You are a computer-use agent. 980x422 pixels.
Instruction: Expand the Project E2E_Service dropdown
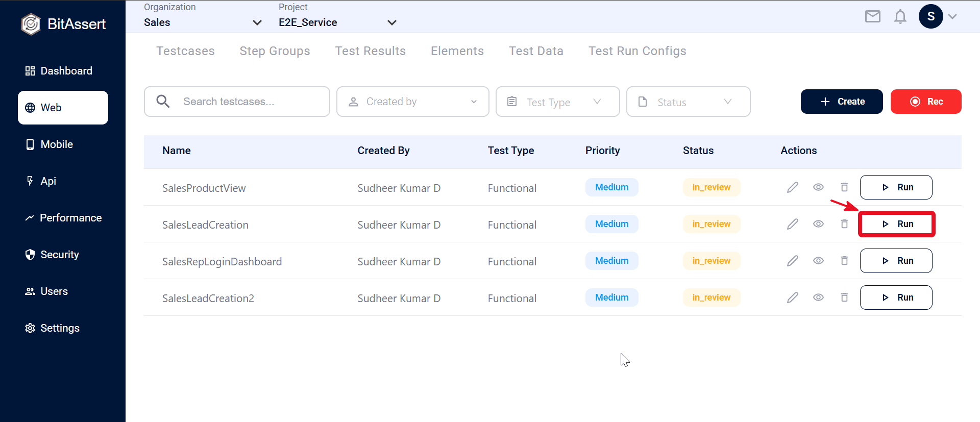click(338, 22)
